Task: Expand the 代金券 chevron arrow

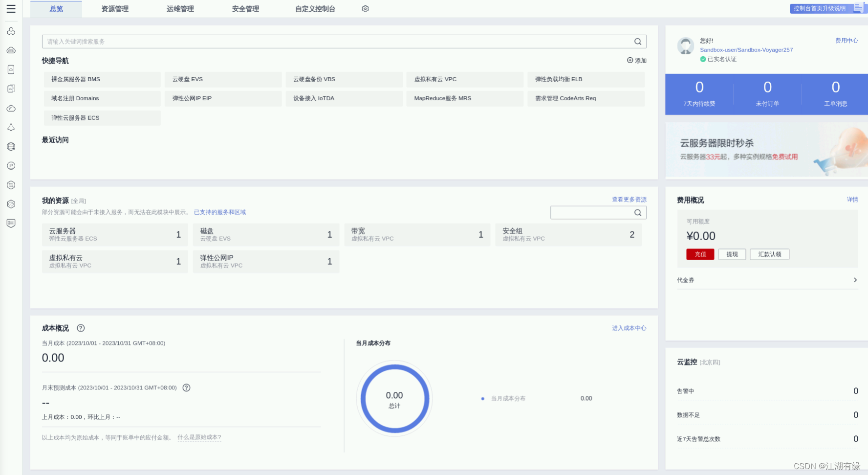Action: click(x=855, y=280)
